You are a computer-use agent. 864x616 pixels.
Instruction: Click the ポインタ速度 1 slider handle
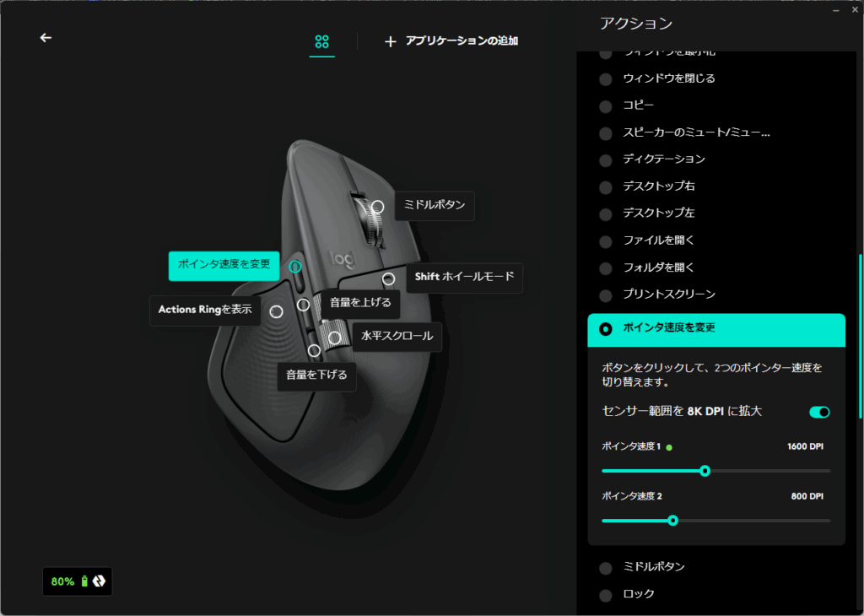coord(705,471)
